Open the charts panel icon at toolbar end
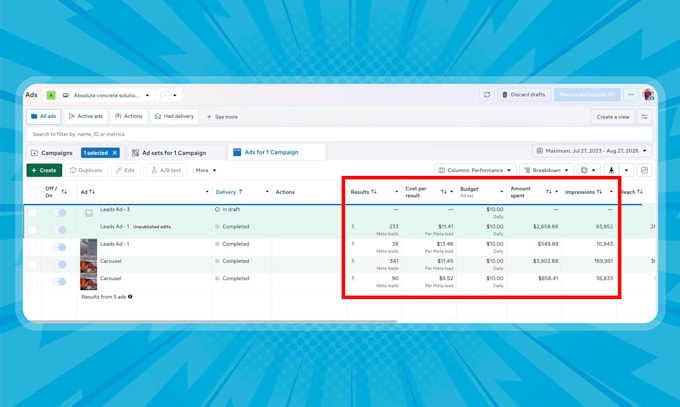 (x=644, y=170)
